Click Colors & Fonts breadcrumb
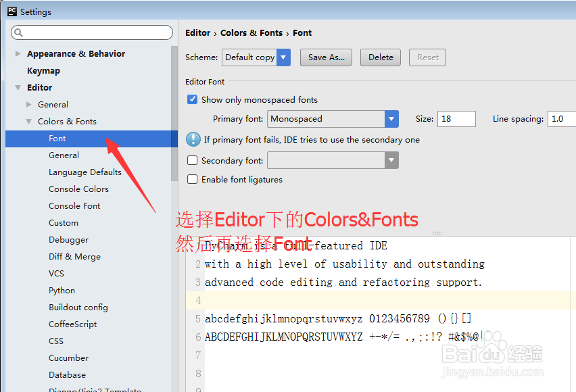 (x=251, y=33)
